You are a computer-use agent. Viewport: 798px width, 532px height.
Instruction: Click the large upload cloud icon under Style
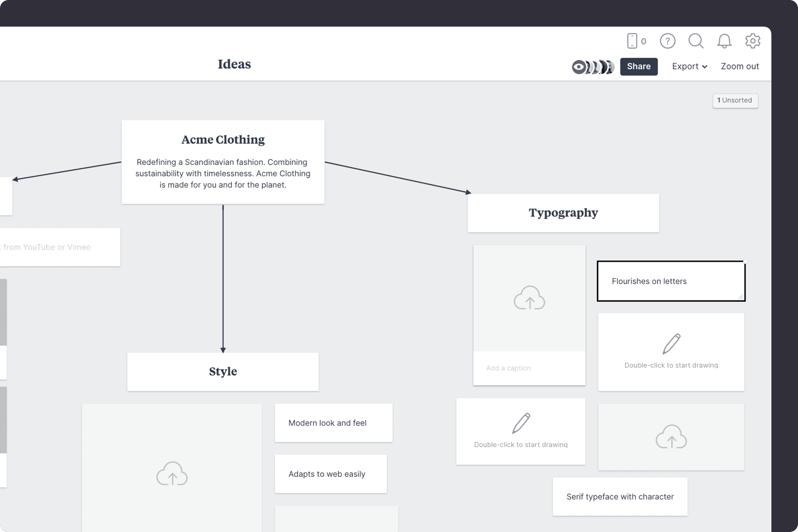[x=172, y=473]
